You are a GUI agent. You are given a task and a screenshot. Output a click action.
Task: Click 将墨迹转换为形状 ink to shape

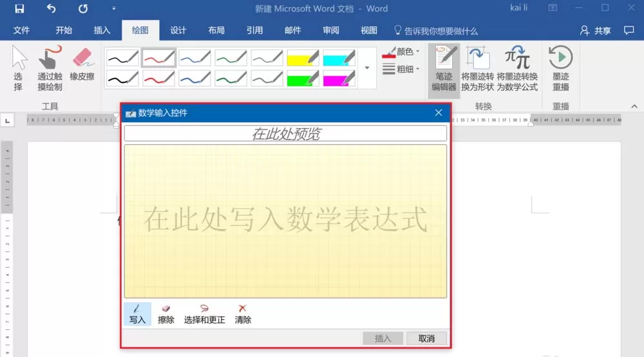click(x=477, y=69)
